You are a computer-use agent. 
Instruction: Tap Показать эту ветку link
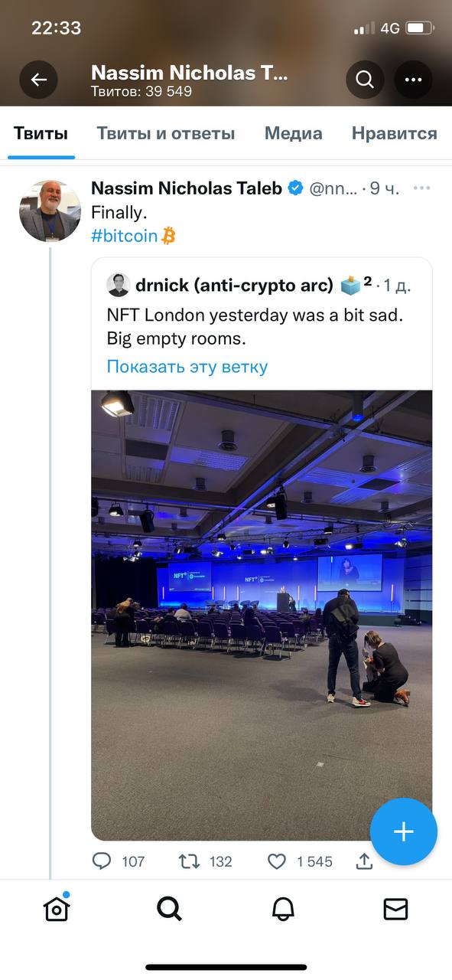187,366
